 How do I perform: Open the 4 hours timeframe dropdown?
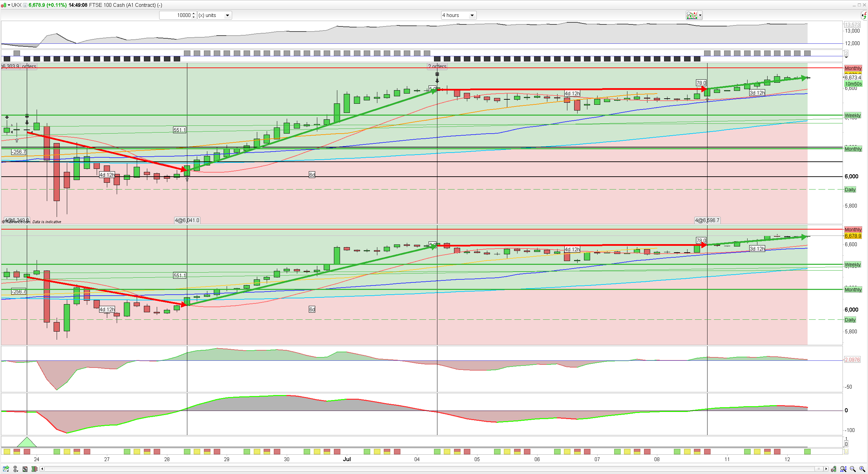(458, 15)
